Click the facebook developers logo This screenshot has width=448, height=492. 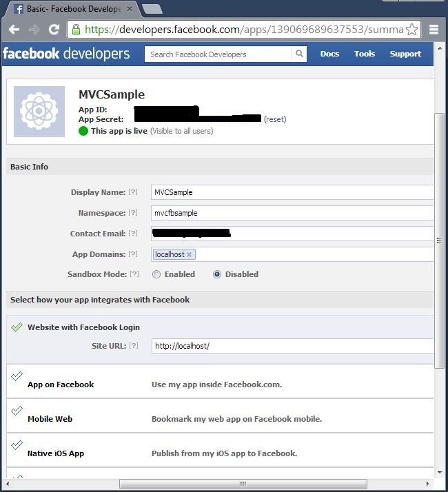point(66,54)
